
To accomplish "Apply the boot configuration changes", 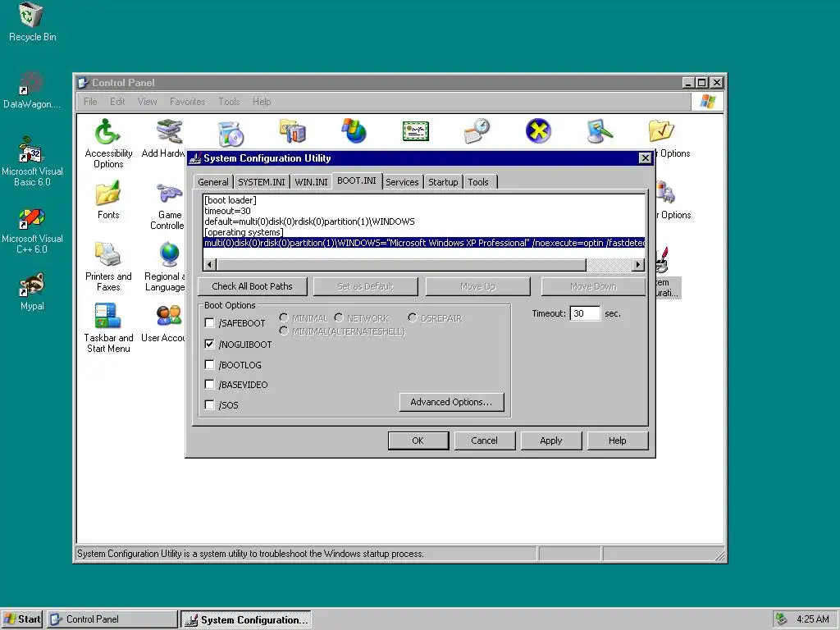I will click(550, 441).
